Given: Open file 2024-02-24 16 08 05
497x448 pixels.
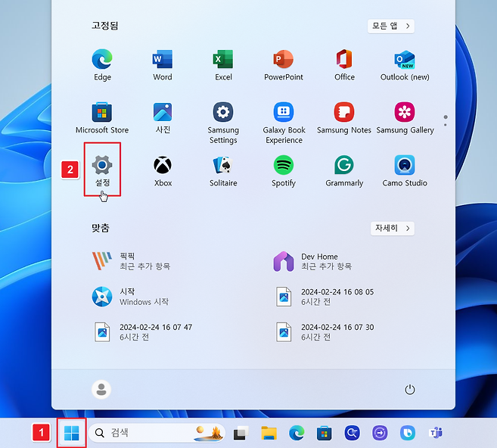Looking at the screenshot, I should coord(325,297).
